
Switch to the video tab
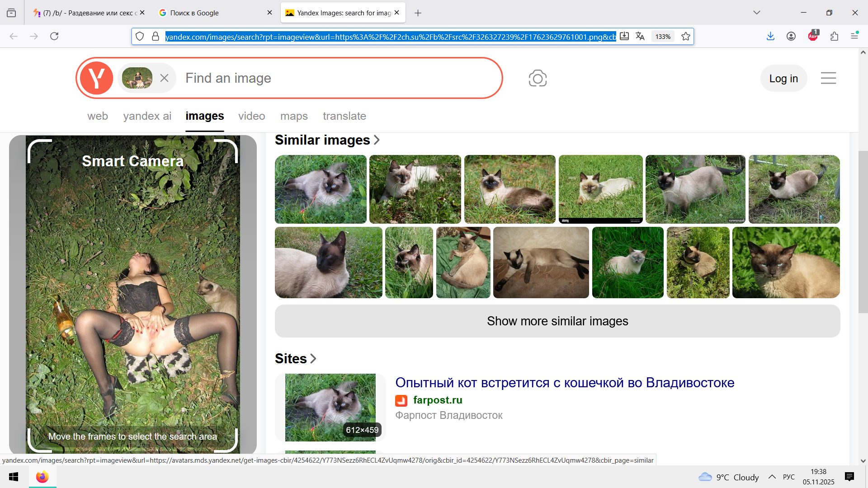click(x=251, y=116)
